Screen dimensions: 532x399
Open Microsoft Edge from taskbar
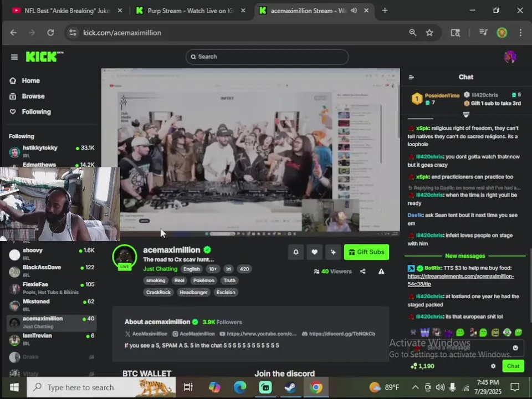click(x=240, y=387)
